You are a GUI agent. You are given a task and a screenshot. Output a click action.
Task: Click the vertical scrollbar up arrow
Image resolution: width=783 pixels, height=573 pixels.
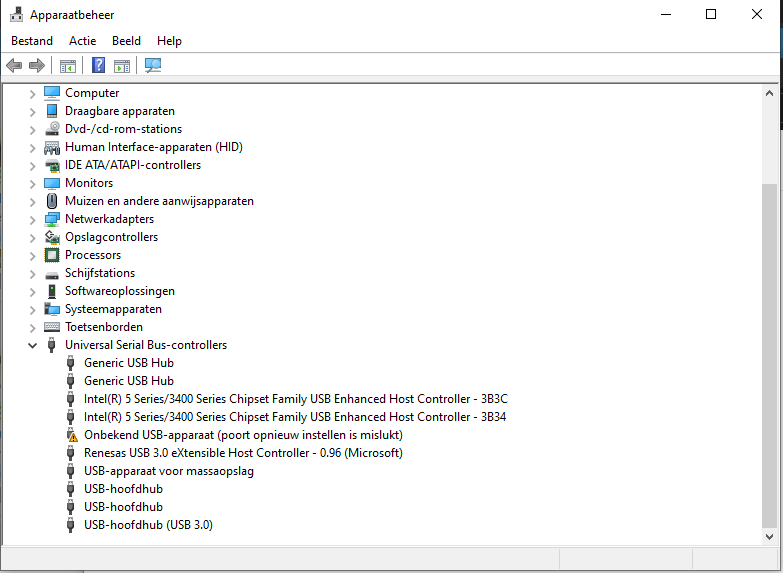[x=768, y=92]
